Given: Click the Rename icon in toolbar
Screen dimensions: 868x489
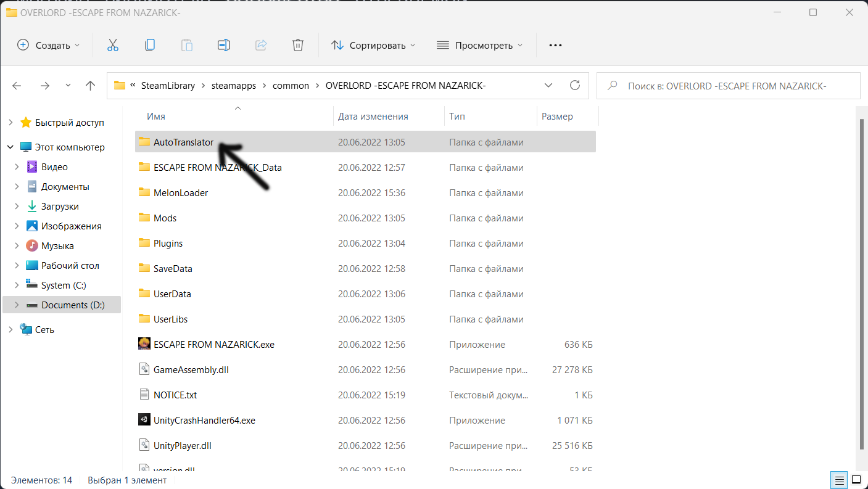Looking at the screenshot, I should coord(223,45).
